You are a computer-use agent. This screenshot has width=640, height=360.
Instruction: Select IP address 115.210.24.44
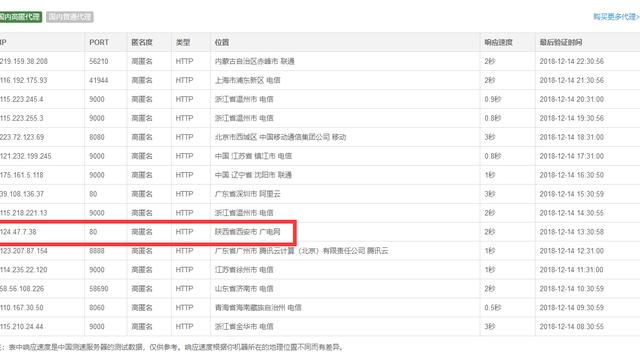point(22,327)
